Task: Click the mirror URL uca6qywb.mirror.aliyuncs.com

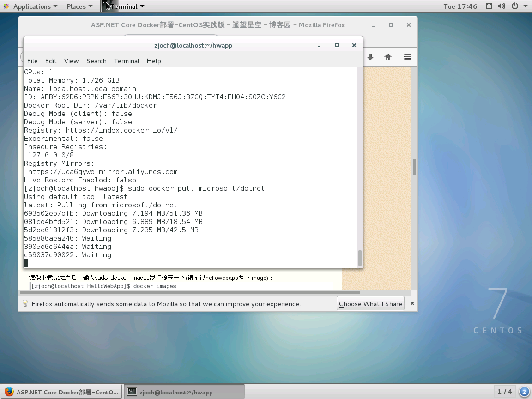Action: (103, 172)
